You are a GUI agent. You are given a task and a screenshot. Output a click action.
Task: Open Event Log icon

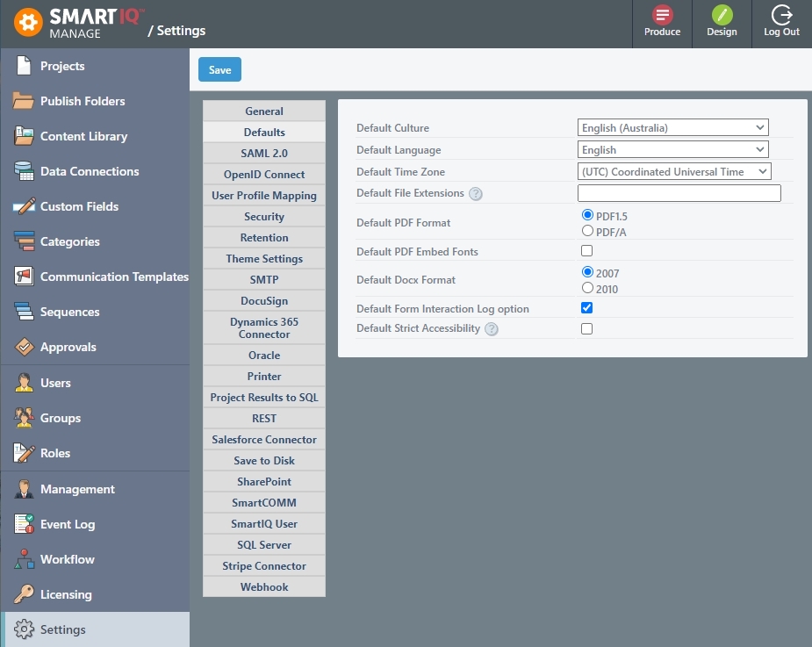tap(24, 524)
